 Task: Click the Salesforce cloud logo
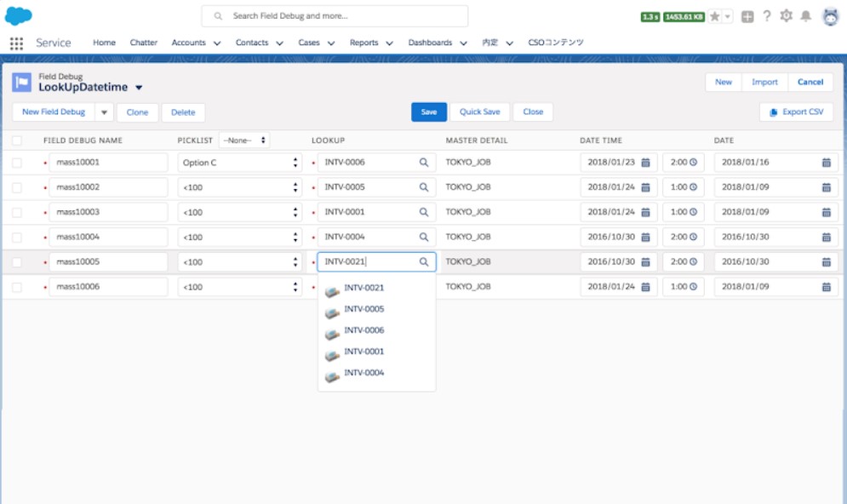[19, 15]
